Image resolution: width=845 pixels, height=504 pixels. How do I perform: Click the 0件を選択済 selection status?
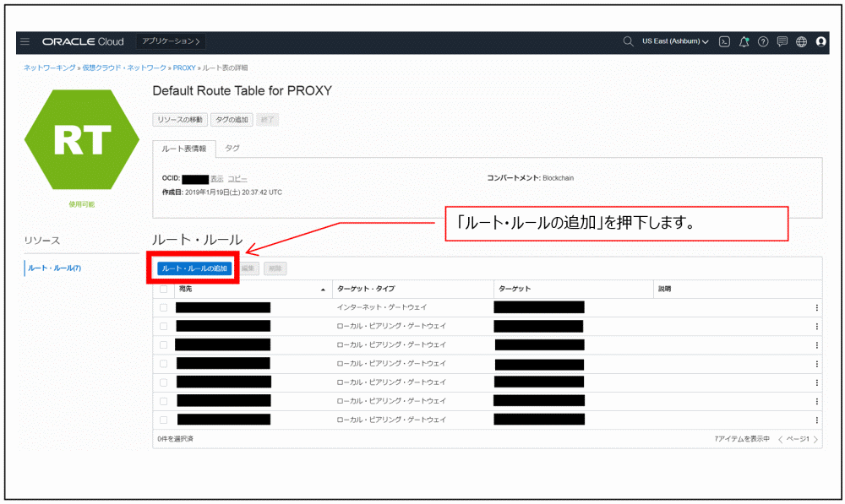click(x=175, y=439)
